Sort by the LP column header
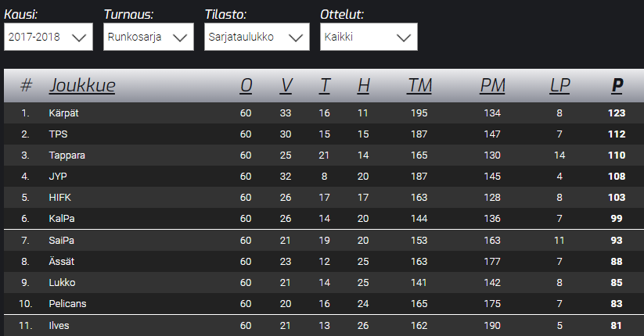Image resolution: width=644 pixels, height=336 pixels. point(559,85)
